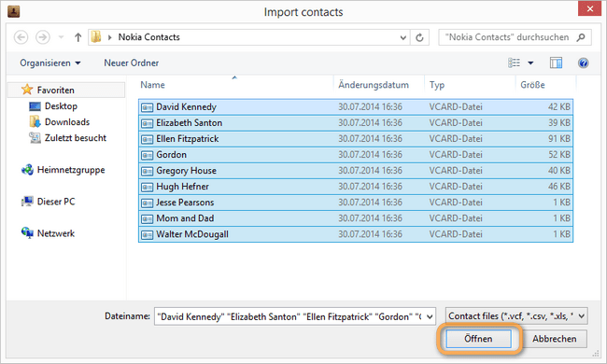Change the view layout icon
The image size is (607, 364).
point(515,63)
